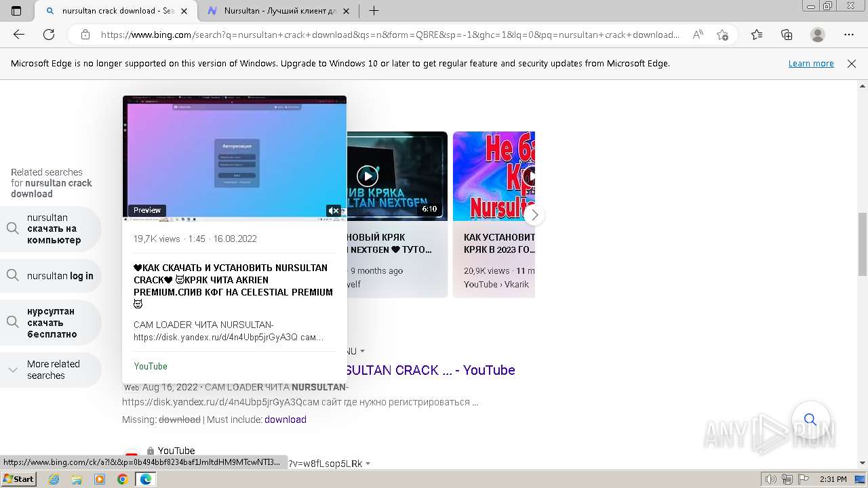The width and height of the screenshot is (868, 488).
Task: Search related 'нурсултан скачать бесплатно'
Action: click(x=50, y=323)
